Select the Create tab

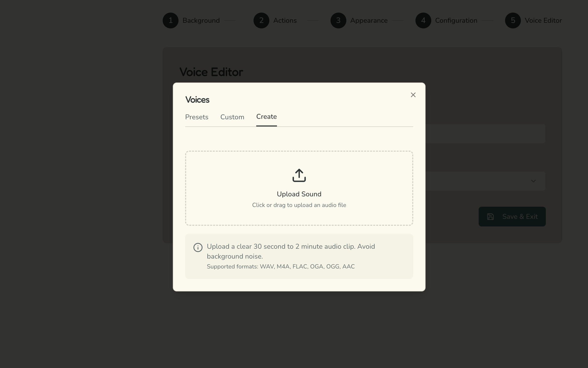point(266,117)
